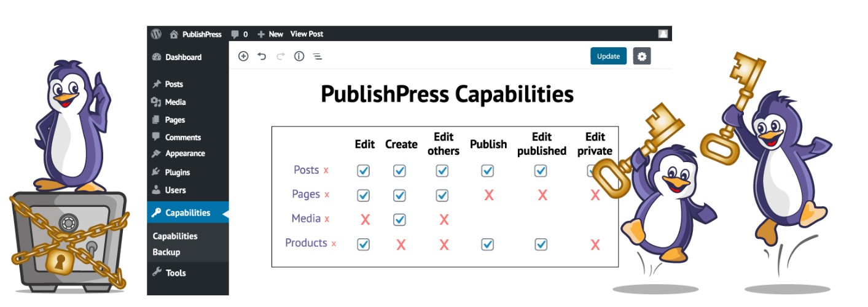Click the red X for Media Edit others
Image resolution: width=868 pixels, height=307 pixels.
click(444, 220)
